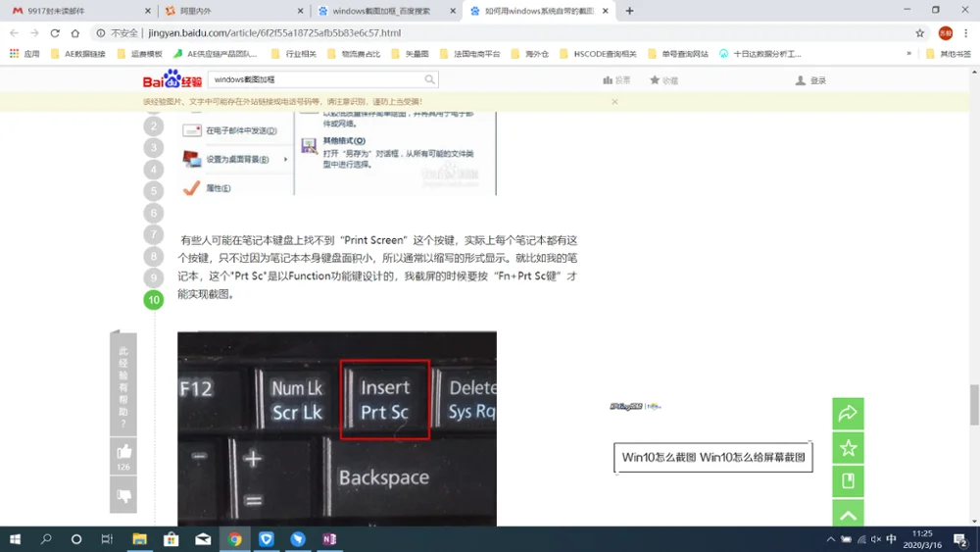Click the 收藏 favorite link in header
Screen dimensions: 980x552
663,80
